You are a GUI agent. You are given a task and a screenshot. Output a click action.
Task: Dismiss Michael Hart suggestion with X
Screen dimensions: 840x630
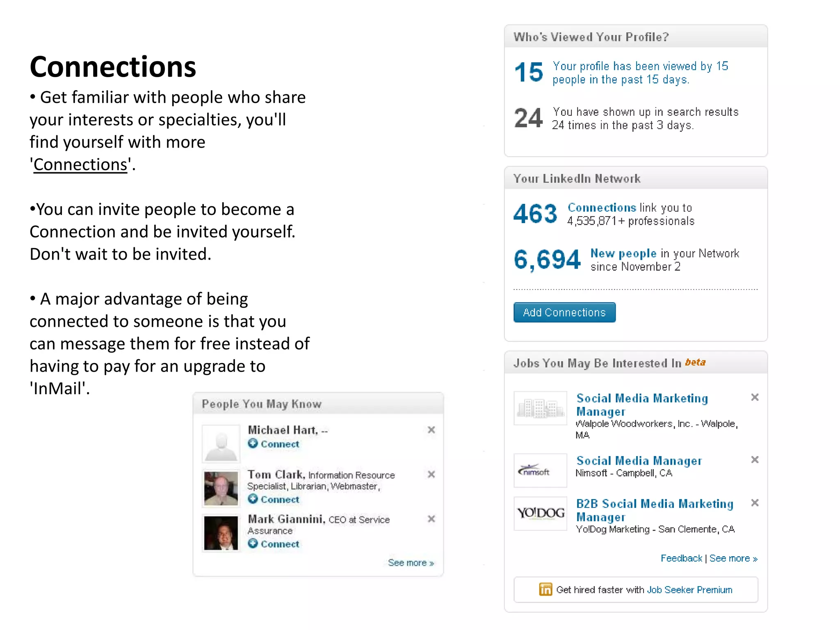pyautogui.click(x=431, y=430)
